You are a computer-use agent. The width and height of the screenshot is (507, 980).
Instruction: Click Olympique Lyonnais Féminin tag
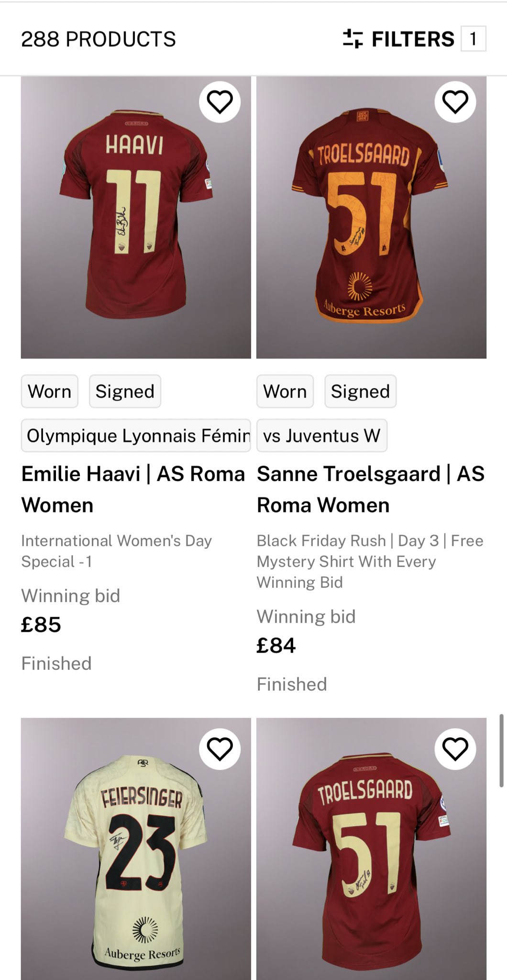[x=136, y=436]
